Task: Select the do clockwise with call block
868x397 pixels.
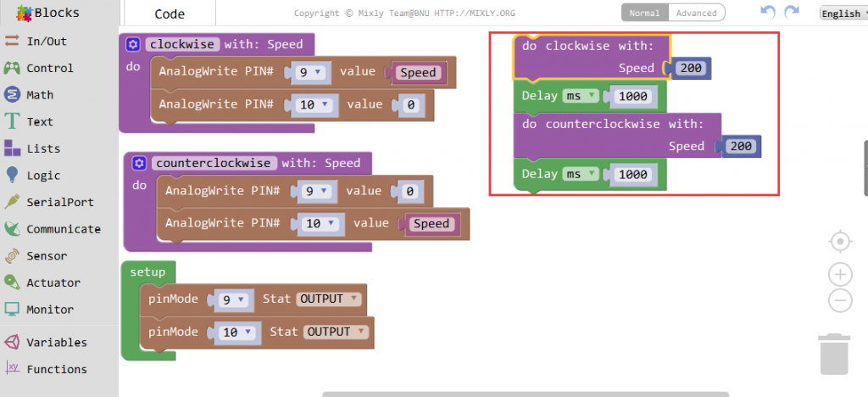Action: [591, 57]
